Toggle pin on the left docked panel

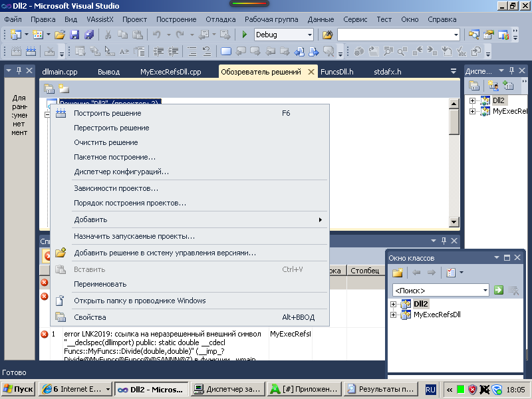[x=19, y=71]
